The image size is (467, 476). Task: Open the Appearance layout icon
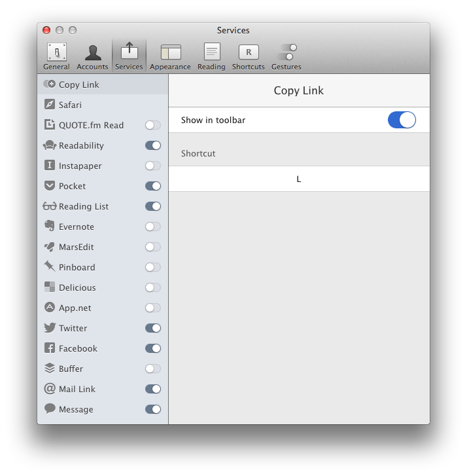(171, 52)
